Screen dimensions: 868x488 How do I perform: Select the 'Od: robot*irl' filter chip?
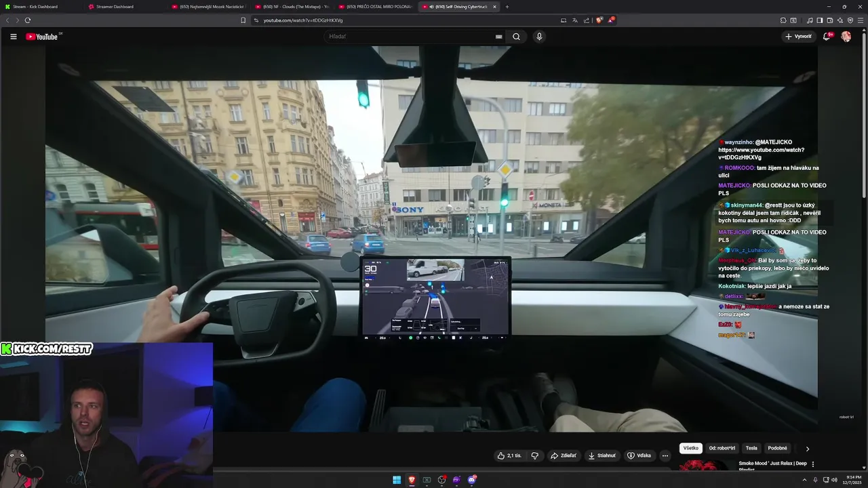(722, 448)
